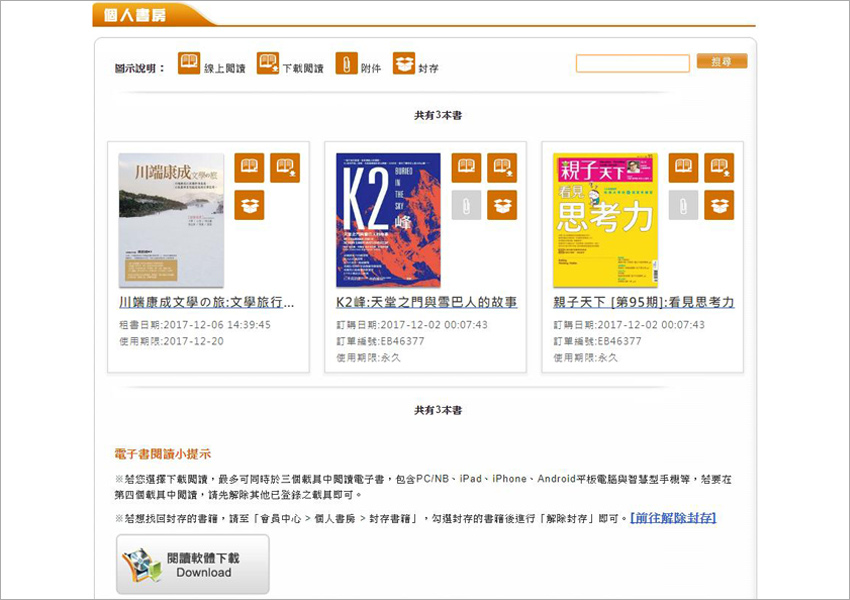Open online reading for 親子天下 magazine
The image size is (850, 600).
[683, 168]
